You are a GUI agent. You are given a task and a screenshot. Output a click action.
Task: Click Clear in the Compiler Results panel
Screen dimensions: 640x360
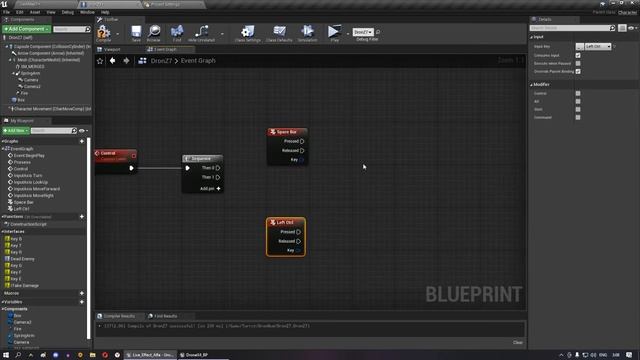click(x=518, y=342)
